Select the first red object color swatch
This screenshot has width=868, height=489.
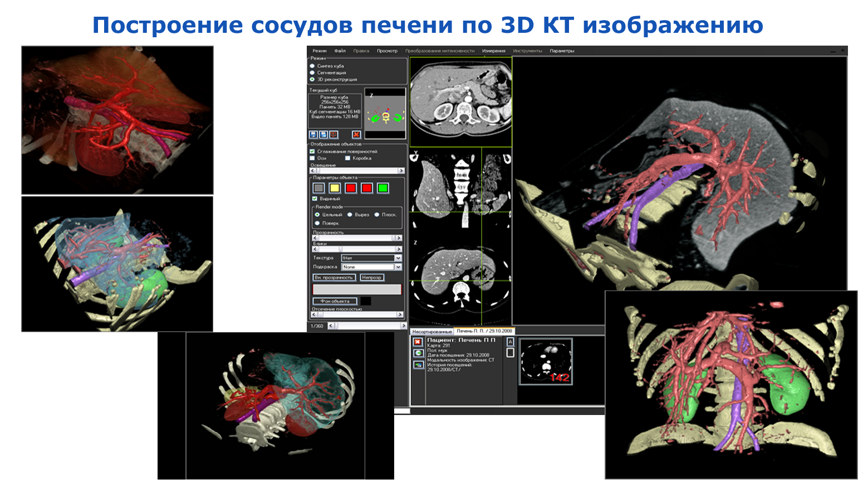point(351,188)
